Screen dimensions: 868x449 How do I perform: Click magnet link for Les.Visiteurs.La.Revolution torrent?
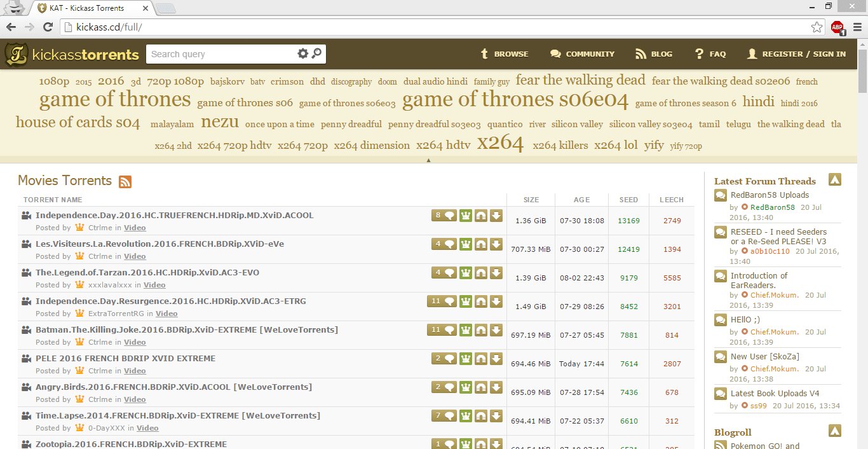tap(481, 244)
